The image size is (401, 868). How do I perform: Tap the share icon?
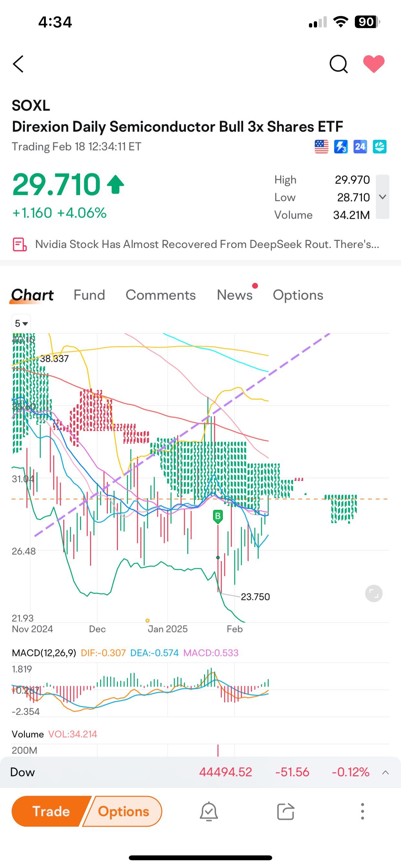[x=285, y=811]
